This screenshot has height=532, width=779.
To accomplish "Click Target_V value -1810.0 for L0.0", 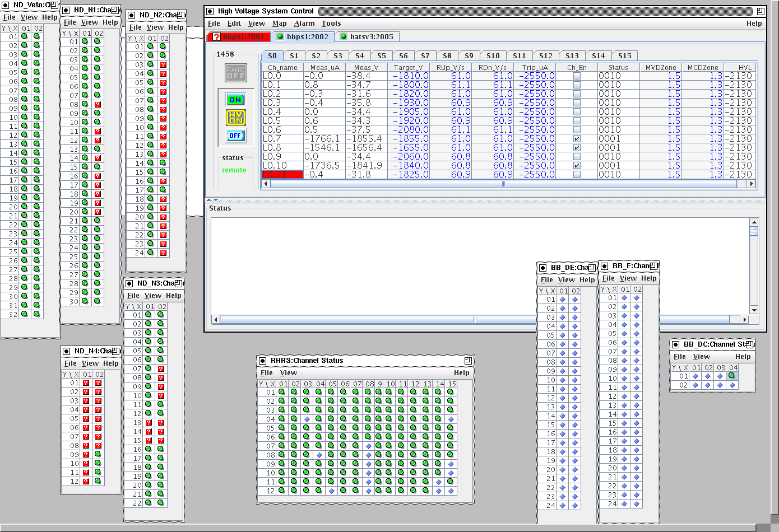I will pyautogui.click(x=409, y=76).
